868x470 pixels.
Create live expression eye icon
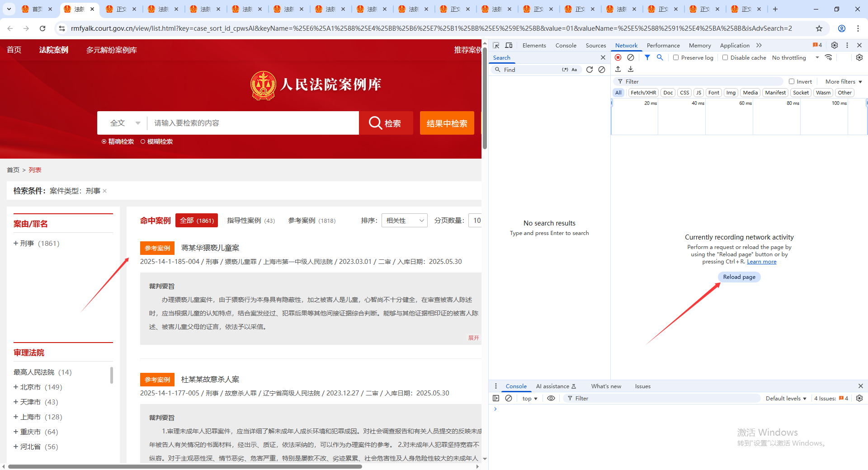(551, 398)
